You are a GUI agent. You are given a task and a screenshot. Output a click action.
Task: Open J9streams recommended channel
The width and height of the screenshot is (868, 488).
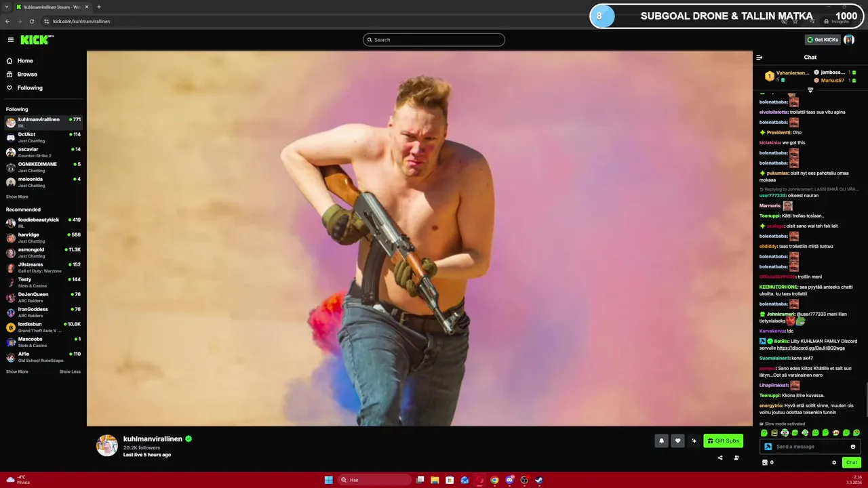(x=43, y=267)
